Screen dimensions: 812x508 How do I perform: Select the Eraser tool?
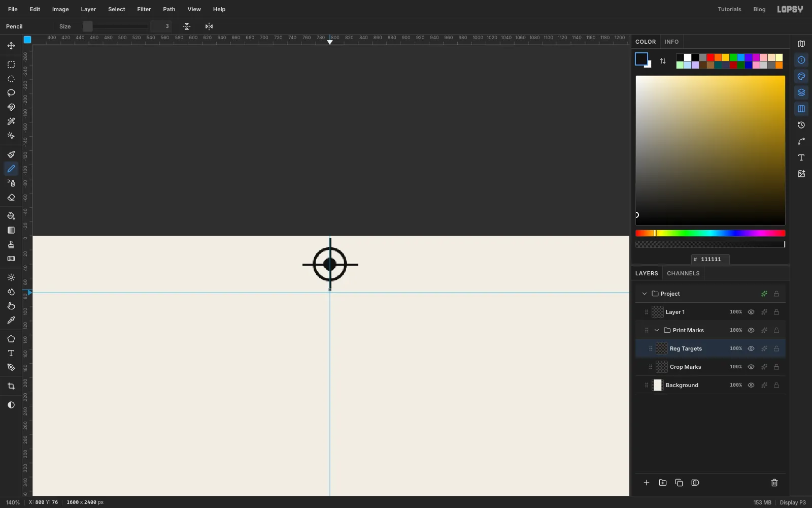pos(11,198)
